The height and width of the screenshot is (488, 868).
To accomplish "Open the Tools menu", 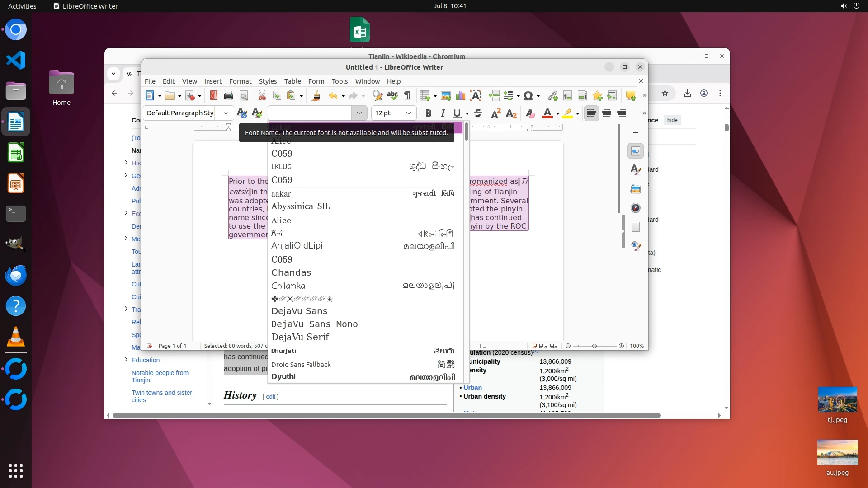I will pyautogui.click(x=340, y=81).
